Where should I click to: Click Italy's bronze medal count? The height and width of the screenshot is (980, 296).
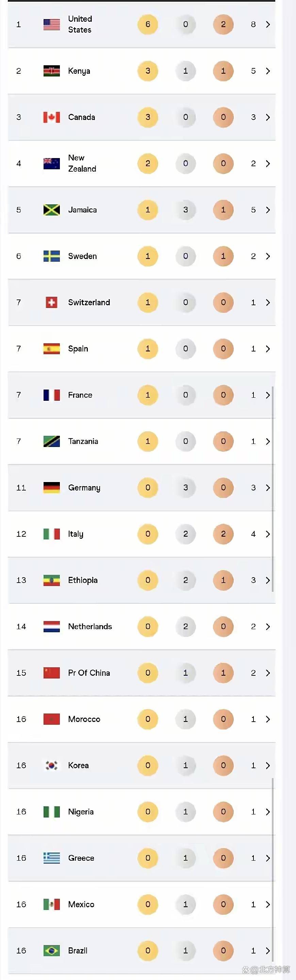coord(223,534)
